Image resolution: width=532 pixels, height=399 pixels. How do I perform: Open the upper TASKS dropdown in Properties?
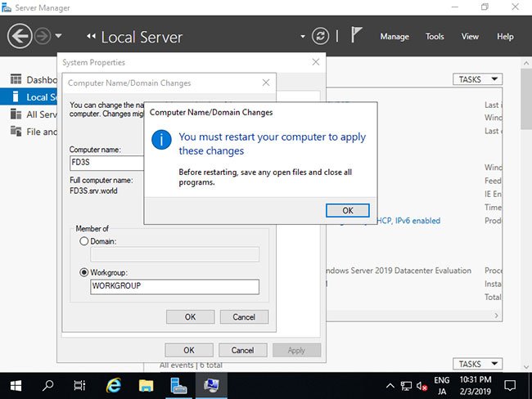tap(477, 79)
